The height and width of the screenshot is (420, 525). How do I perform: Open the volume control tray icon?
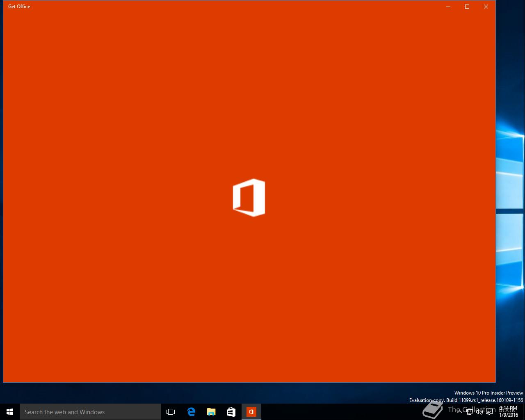pos(479,412)
